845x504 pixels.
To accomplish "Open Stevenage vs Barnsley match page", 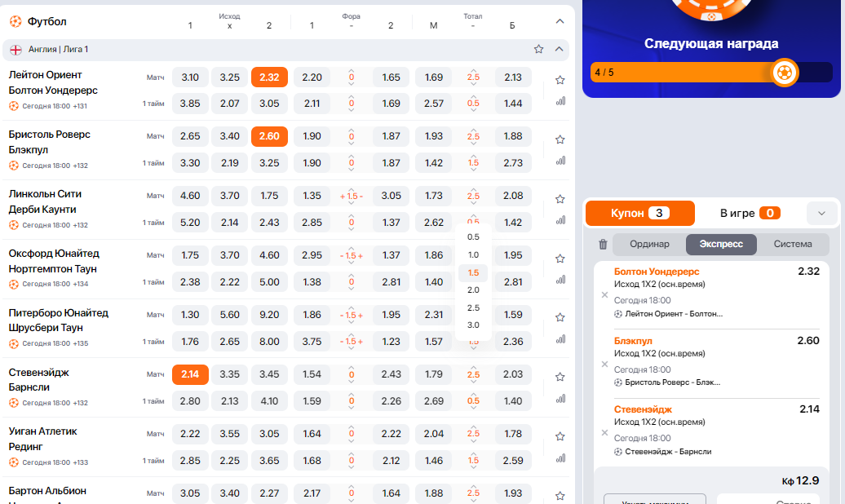I will click(x=39, y=380).
